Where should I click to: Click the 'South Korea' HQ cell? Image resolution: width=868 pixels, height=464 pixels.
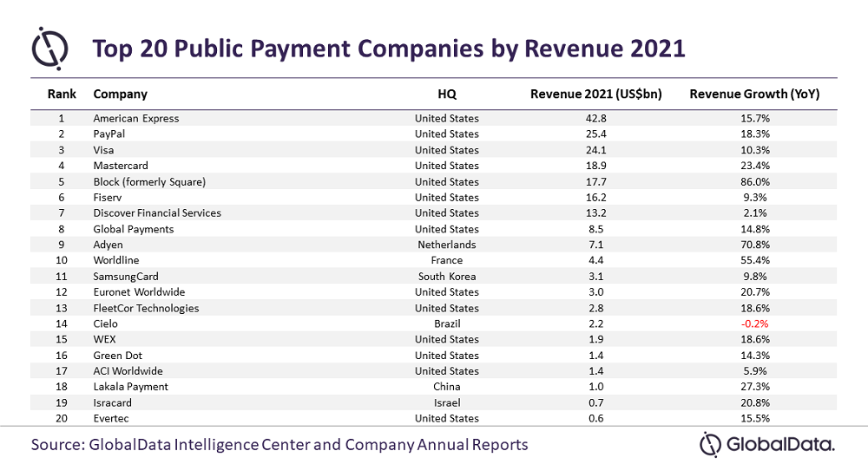click(x=447, y=276)
